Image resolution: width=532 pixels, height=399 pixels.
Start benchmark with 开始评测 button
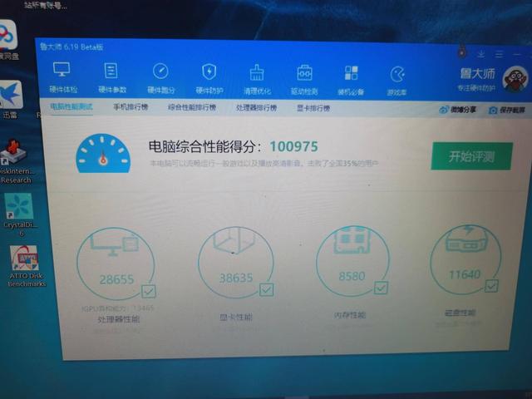[x=471, y=156]
